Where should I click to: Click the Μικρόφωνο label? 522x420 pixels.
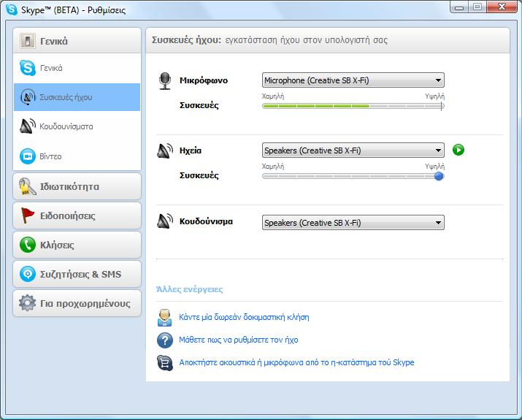(x=204, y=80)
